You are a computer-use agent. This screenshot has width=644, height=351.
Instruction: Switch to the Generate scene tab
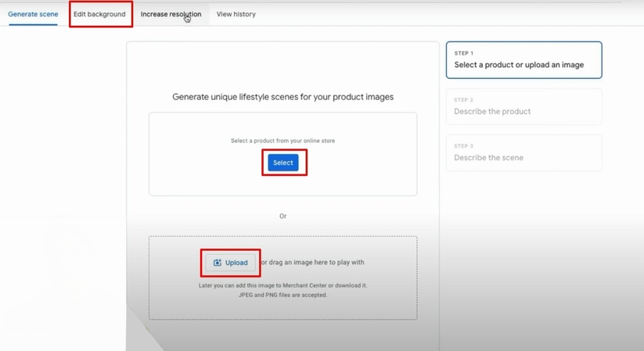point(33,14)
